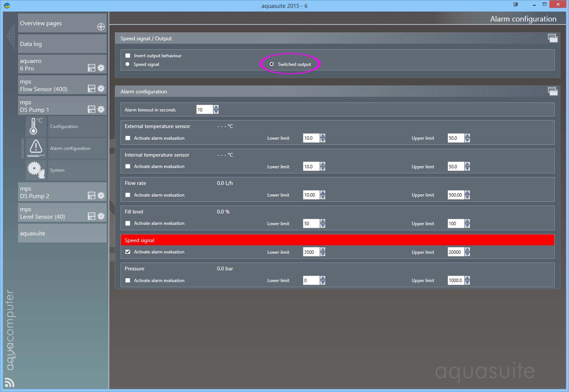569x392 pixels.
Task: Click the save icon next to aquaero 6 Pro
Action: point(92,68)
